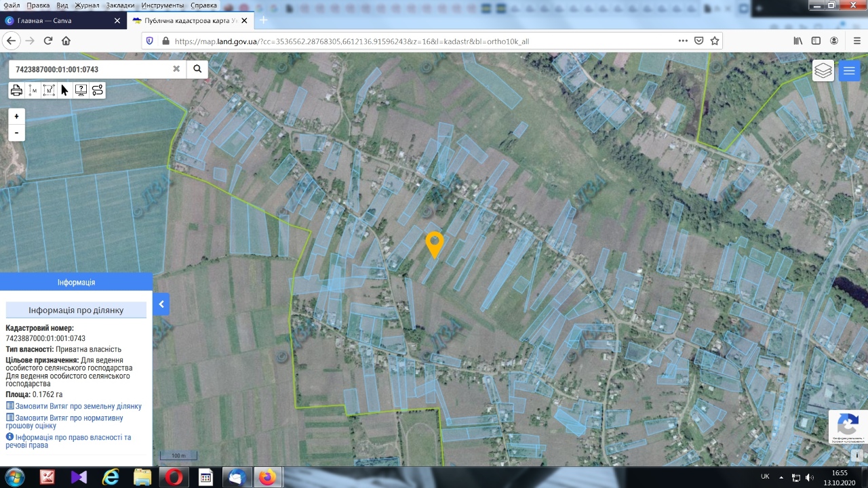Collapse the information side panel
The height and width of the screenshot is (488, 868).
161,304
